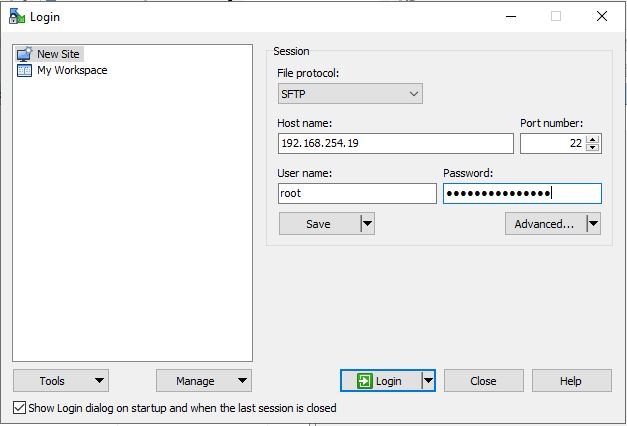Screen dimensions: 627x426
Task: Expand the Advanced button dropdown arrow
Action: [x=593, y=224]
